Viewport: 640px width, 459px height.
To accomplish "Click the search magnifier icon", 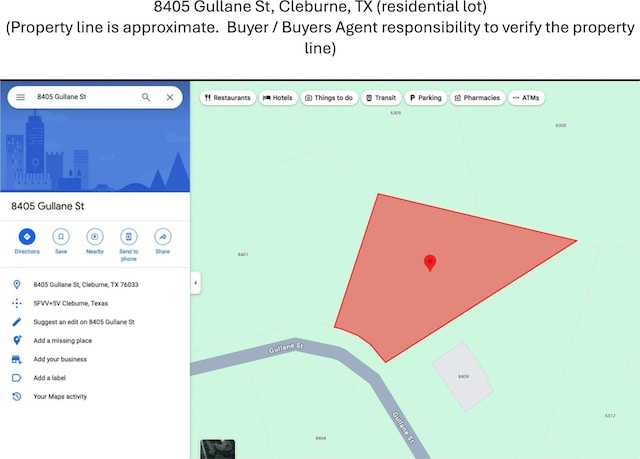I will click(146, 97).
